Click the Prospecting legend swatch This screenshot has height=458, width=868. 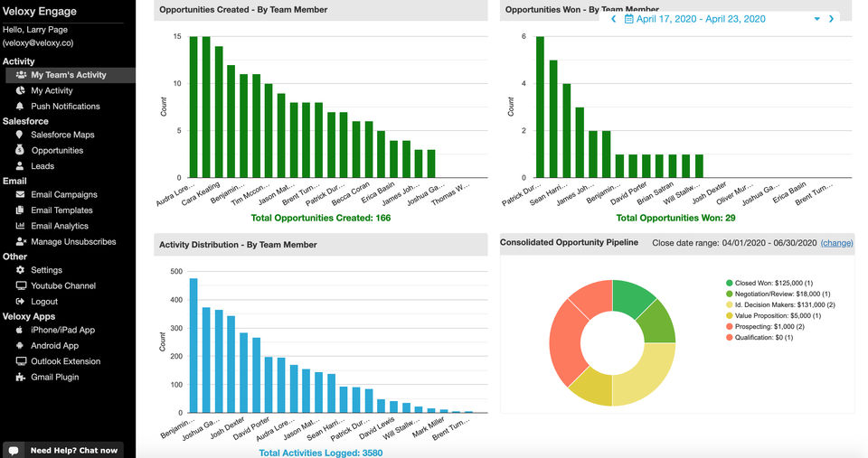click(729, 326)
